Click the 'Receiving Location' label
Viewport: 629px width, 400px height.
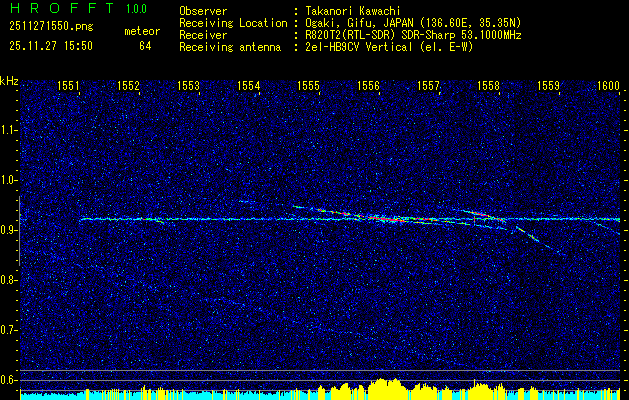[x=233, y=23]
